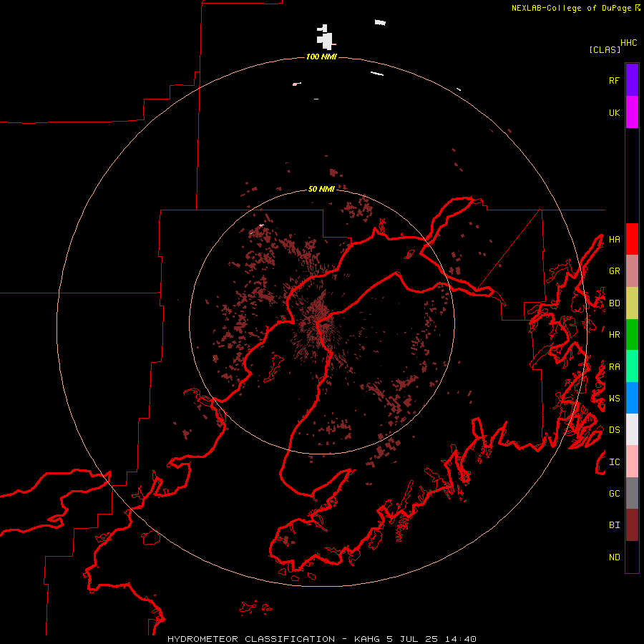Click the Hydrometeor Classification KAHG title text
The image size is (644, 644).
point(321,639)
